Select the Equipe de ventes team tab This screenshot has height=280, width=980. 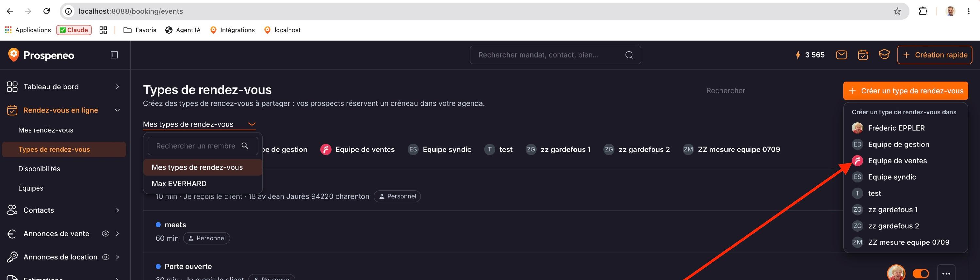[x=357, y=150]
